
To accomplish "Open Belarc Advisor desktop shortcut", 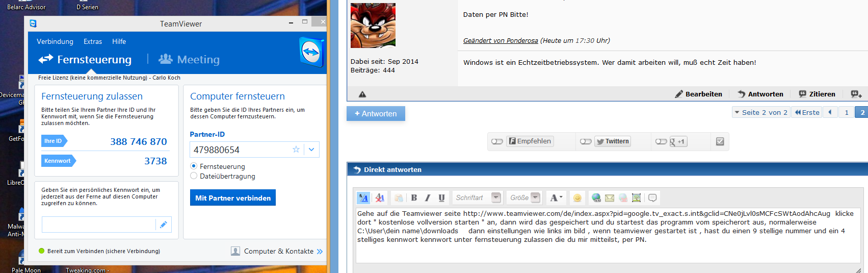I will click(26, 7).
